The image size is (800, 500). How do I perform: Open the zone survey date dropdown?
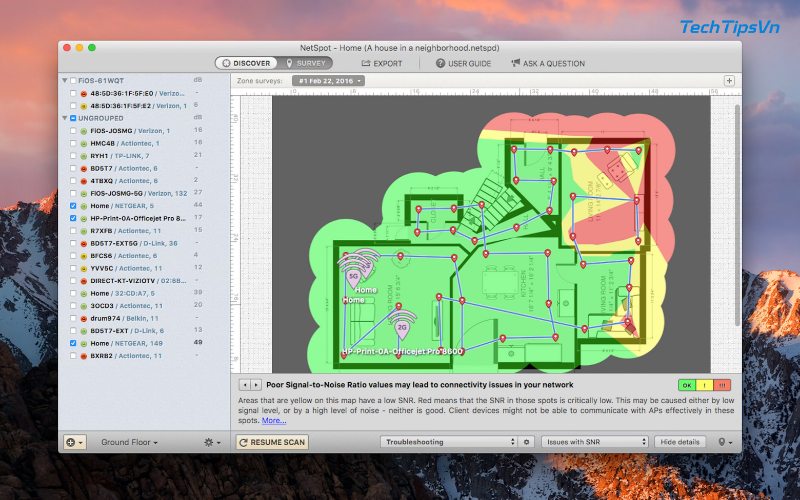click(x=328, y=81)
